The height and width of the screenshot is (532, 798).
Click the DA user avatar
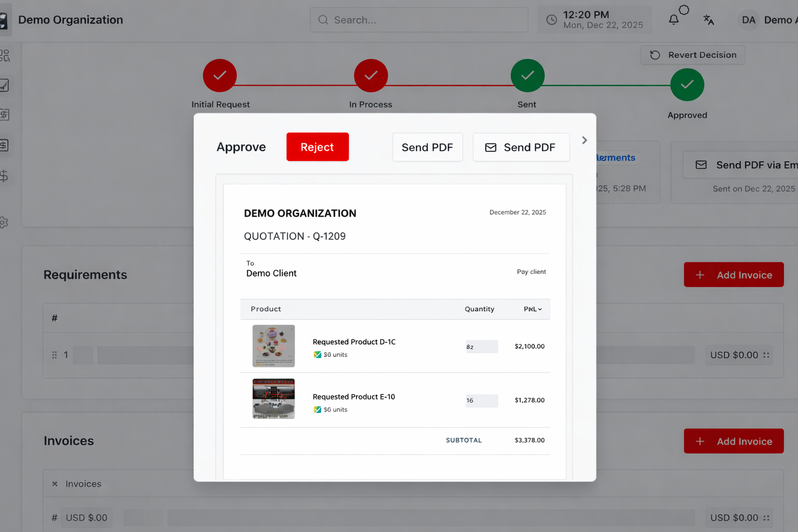(748, 20)
